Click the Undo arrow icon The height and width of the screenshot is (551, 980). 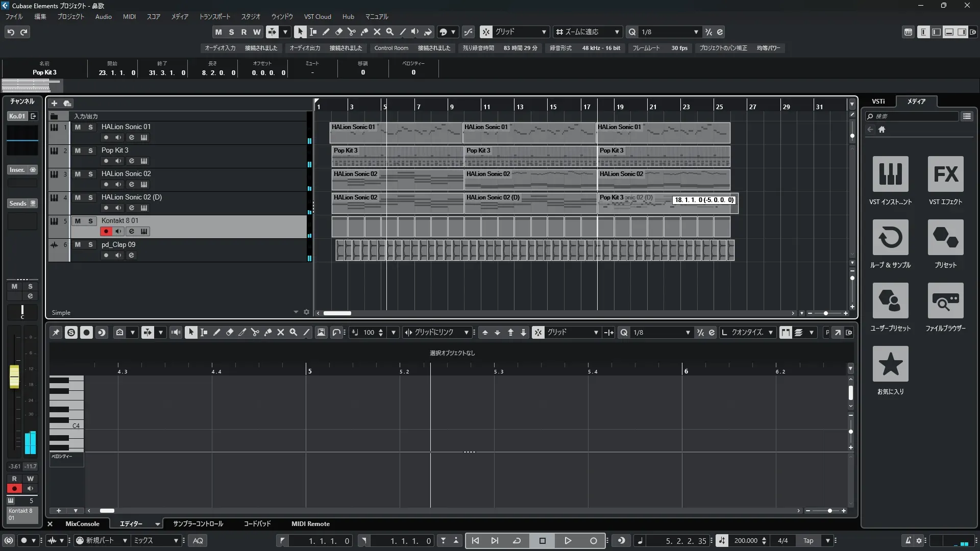(11, 32)
